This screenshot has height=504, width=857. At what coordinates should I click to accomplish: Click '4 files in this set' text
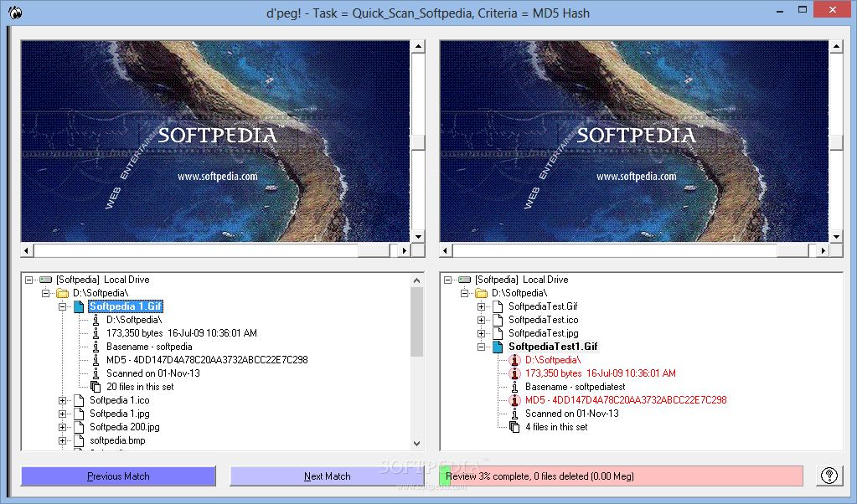[x=556, y=427]
